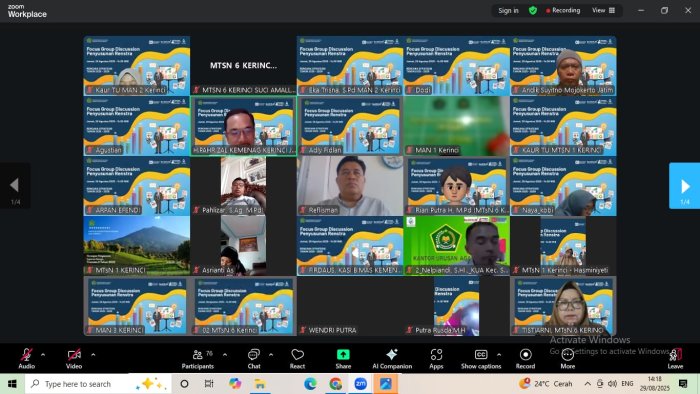Select Kaur TU MAN 2 Kerinci video tile
The image size is (700, 394).
tap(137, 66)
